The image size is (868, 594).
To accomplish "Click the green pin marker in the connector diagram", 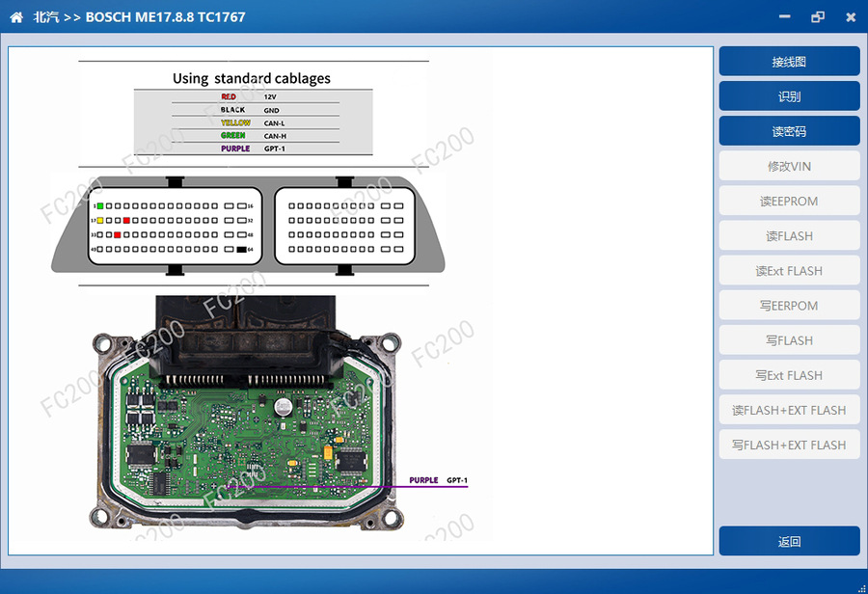I will tap(99, 205).
